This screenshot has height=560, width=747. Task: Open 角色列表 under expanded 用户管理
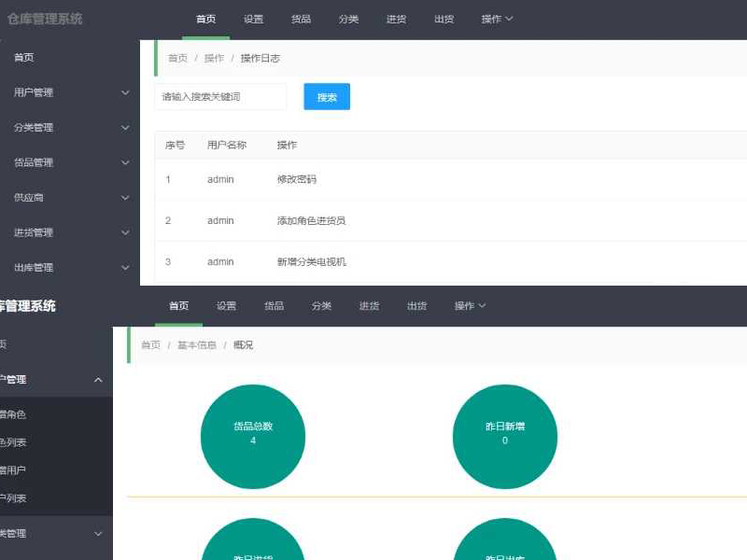(x=13, y=442)
